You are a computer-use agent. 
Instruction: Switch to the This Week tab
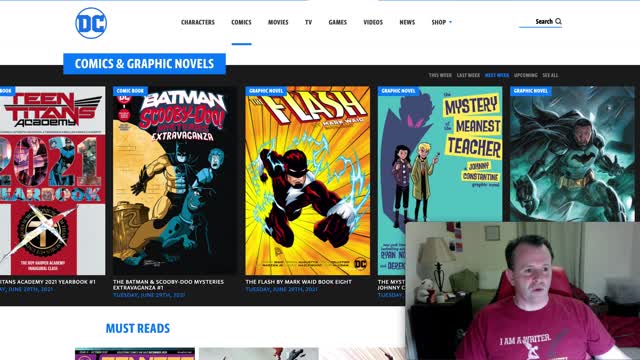tap(440, 76)
